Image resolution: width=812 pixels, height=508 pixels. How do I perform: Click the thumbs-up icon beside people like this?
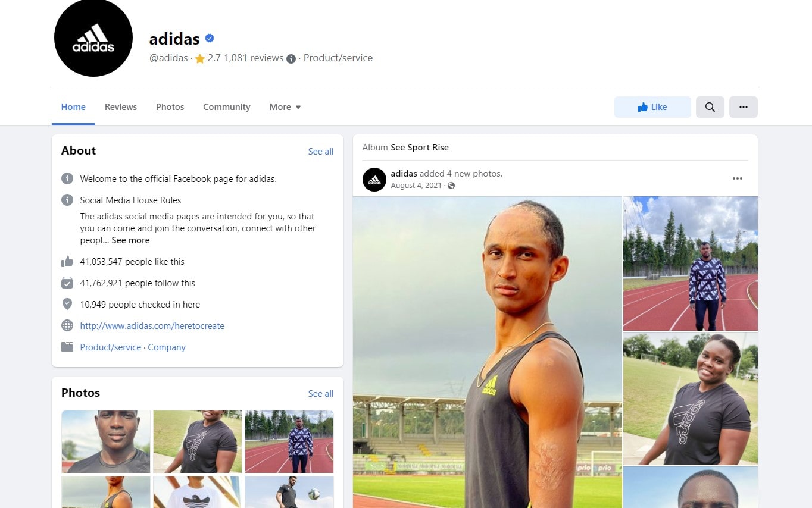point(67,262)
